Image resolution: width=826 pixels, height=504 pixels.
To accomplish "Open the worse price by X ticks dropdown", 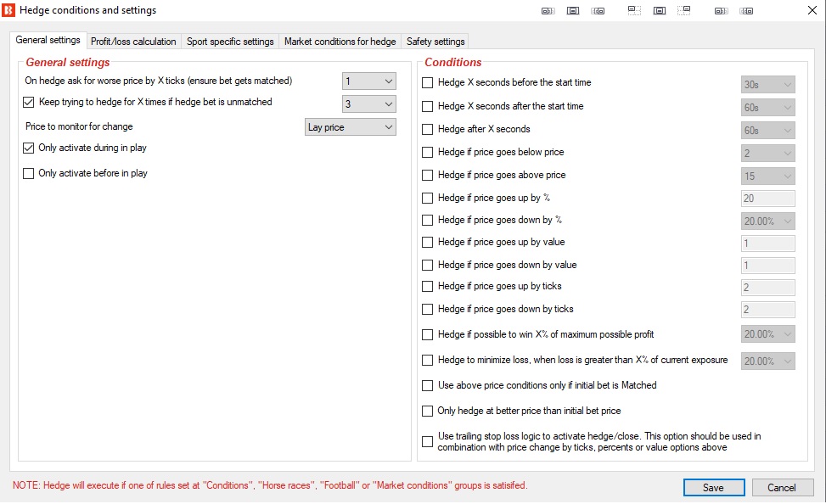I will 368,81.
